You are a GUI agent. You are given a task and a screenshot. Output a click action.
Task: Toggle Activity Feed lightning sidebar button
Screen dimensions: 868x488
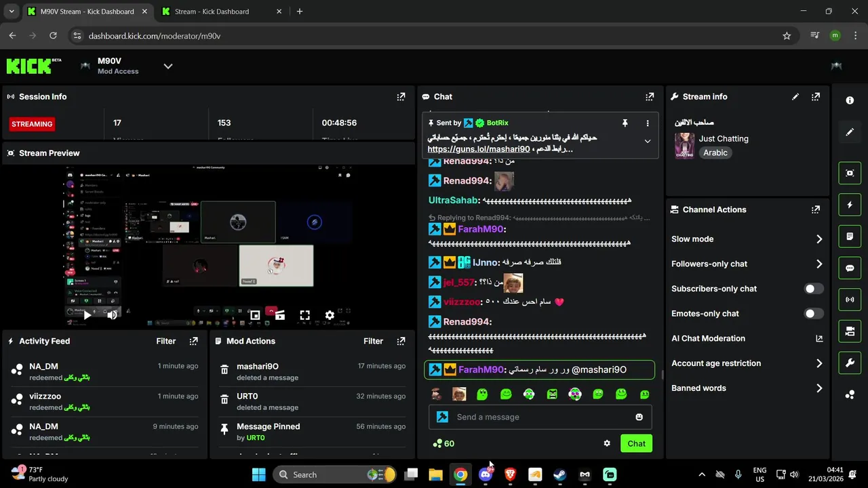(850, 205)
